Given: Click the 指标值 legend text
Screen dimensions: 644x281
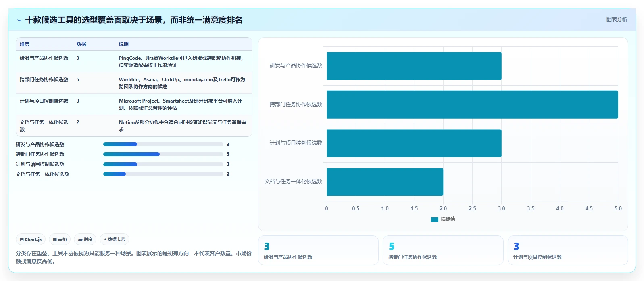Looking at the screenshot, I should pyautogui.click(x=448, y=219).
